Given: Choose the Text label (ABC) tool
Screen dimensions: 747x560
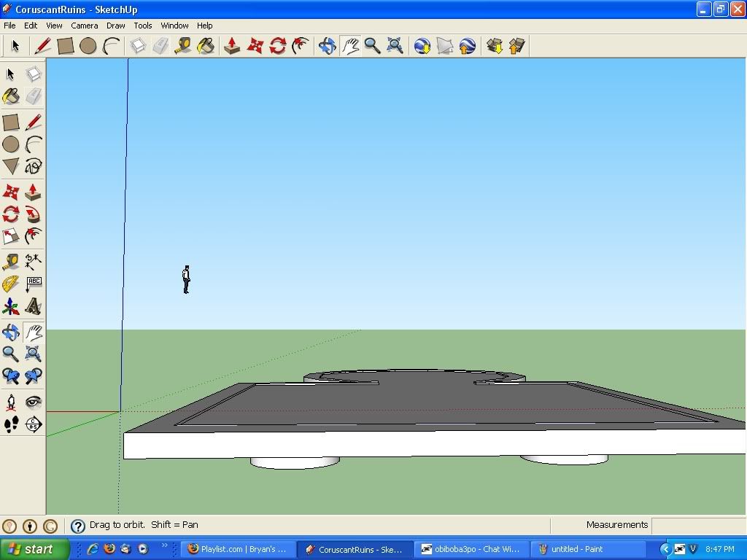Looking at the screenshot, I should pos(34,284).
